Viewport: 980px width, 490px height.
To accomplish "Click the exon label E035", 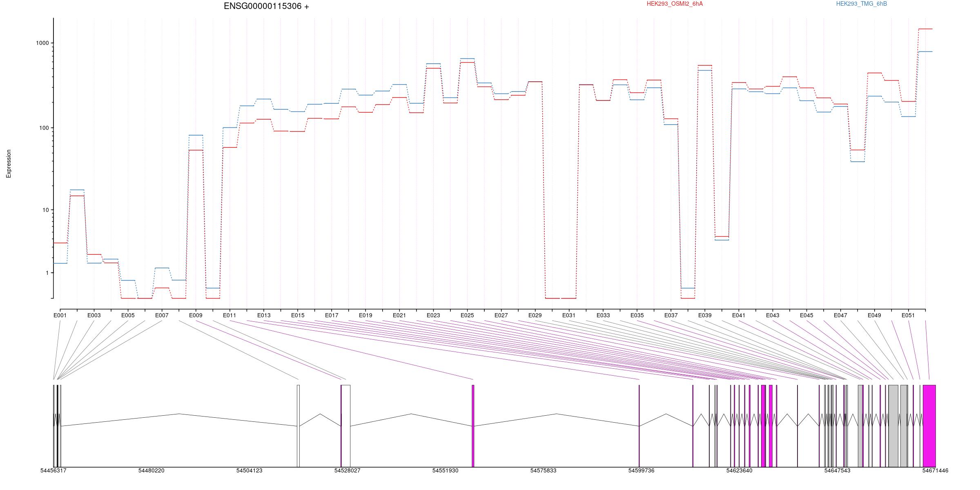I will pyautogui.click(x=637, y=315).
